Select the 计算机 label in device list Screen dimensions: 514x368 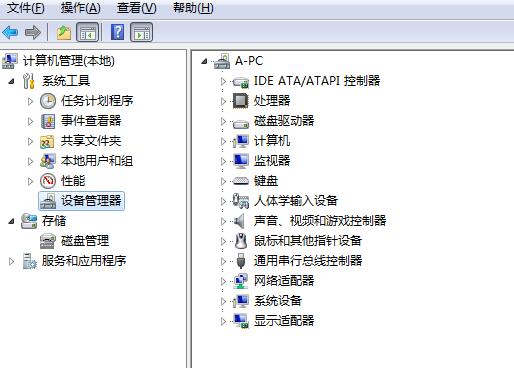272,141
